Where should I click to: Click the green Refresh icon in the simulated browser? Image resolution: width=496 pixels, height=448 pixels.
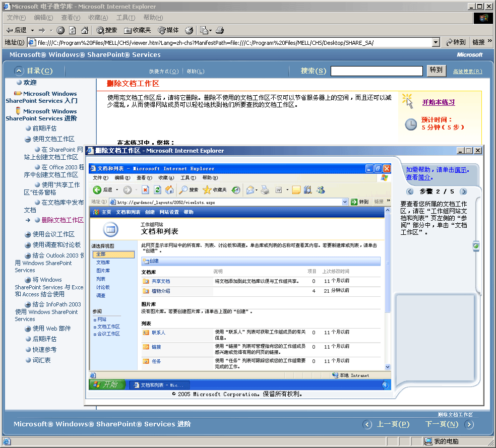157,189
